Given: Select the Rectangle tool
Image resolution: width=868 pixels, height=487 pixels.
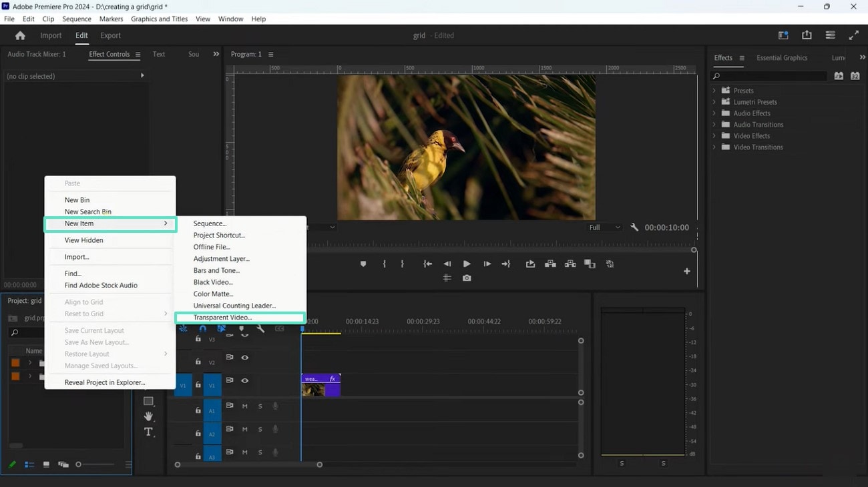Looking at the screenshot, I should tap(148, 401).
